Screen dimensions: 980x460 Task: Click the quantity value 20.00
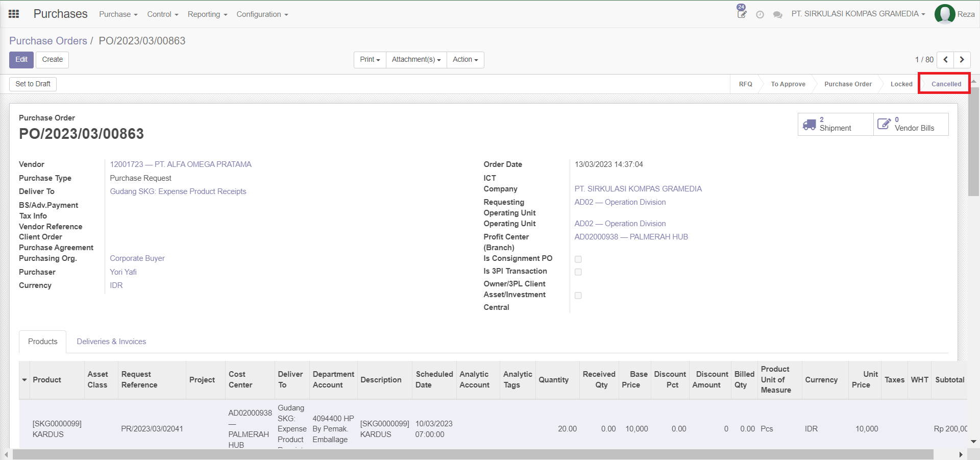(x=567, y=429)
